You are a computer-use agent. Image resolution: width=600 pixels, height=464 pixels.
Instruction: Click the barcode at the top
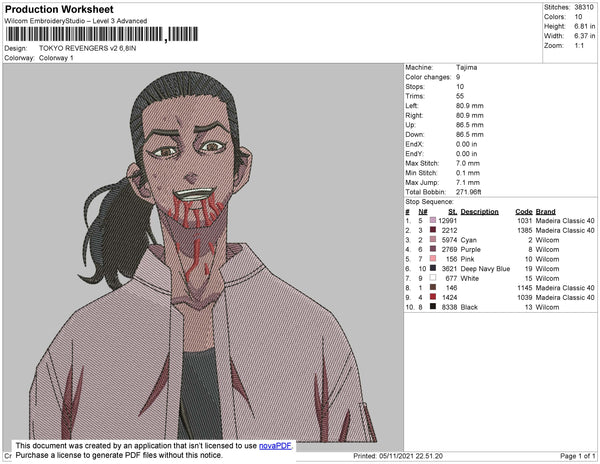(x=102, y=34)
